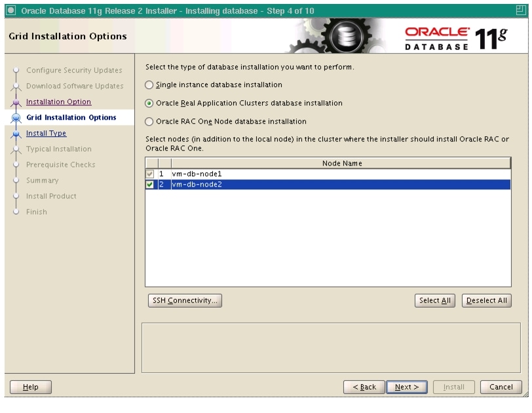Click the Node Name column header
The image size is (532, 413).
point(341,164)
